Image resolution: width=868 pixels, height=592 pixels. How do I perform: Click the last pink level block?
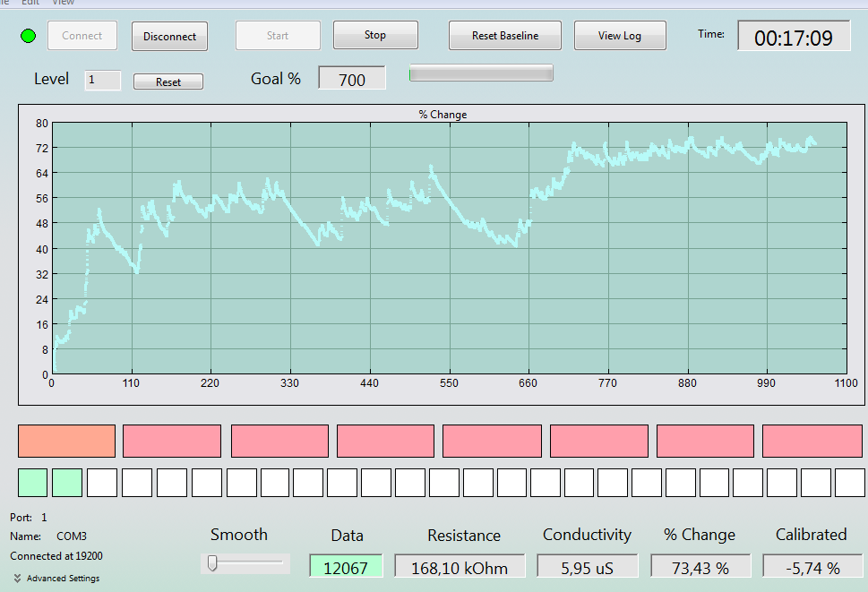point(812,441)
